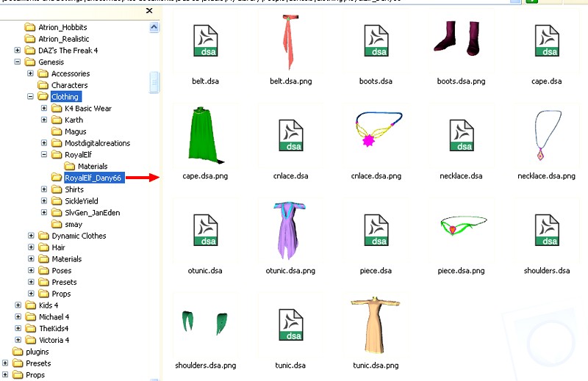The width and height of the screenshot is (588, 381).
Task: Select the Materials folder under Genesis
Action: tap(60, 259)
